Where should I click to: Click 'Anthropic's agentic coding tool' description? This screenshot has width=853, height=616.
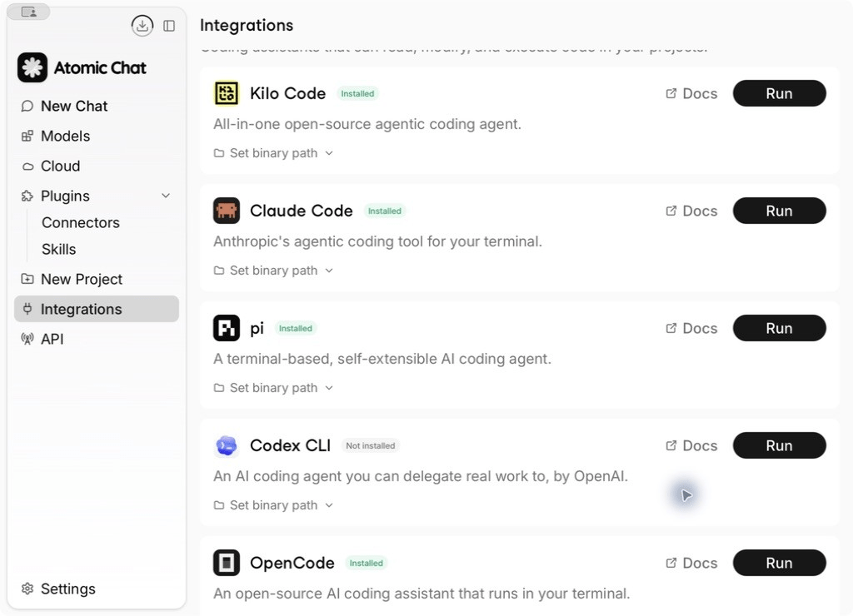coord(377,242)
